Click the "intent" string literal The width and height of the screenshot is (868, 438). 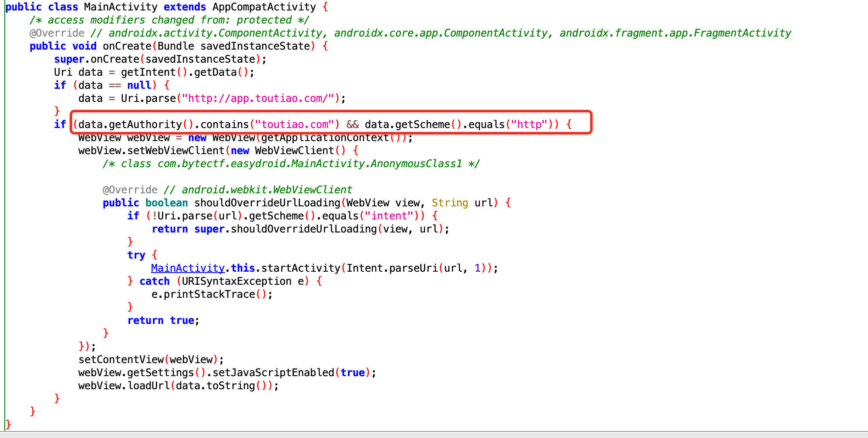[389, 216]
